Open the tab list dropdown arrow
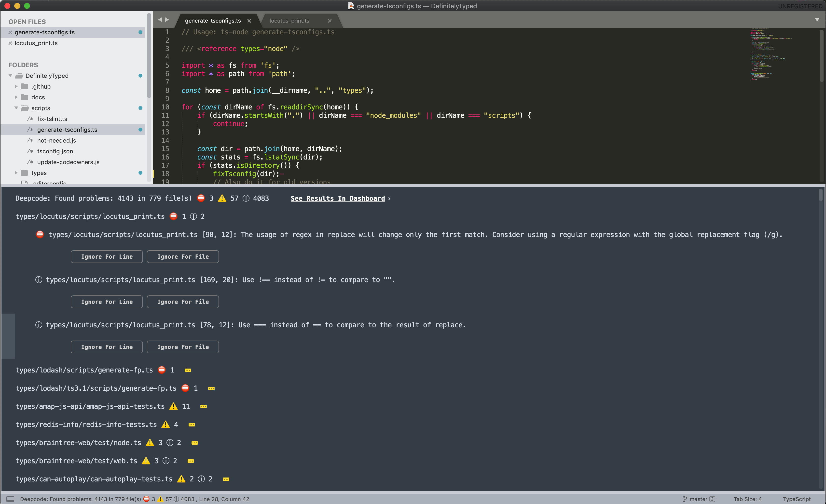The height and width of the screenshot is (504, 826). pos(817,20)
